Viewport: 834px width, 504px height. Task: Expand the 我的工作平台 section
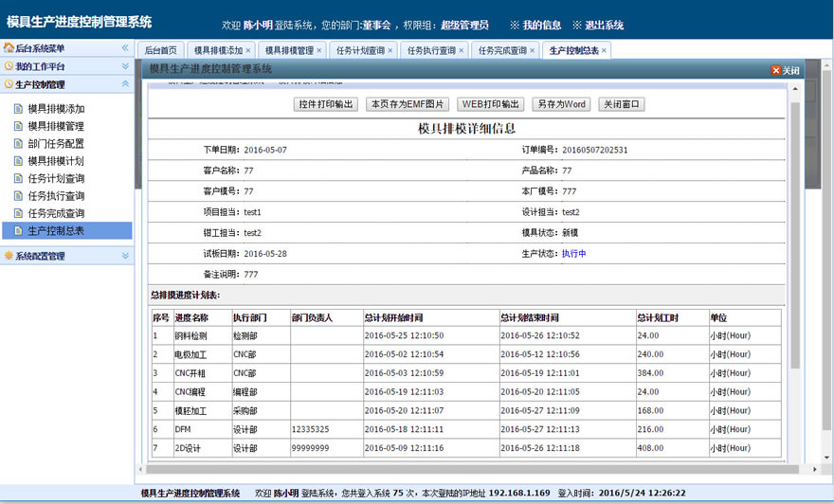pos(125,66)
